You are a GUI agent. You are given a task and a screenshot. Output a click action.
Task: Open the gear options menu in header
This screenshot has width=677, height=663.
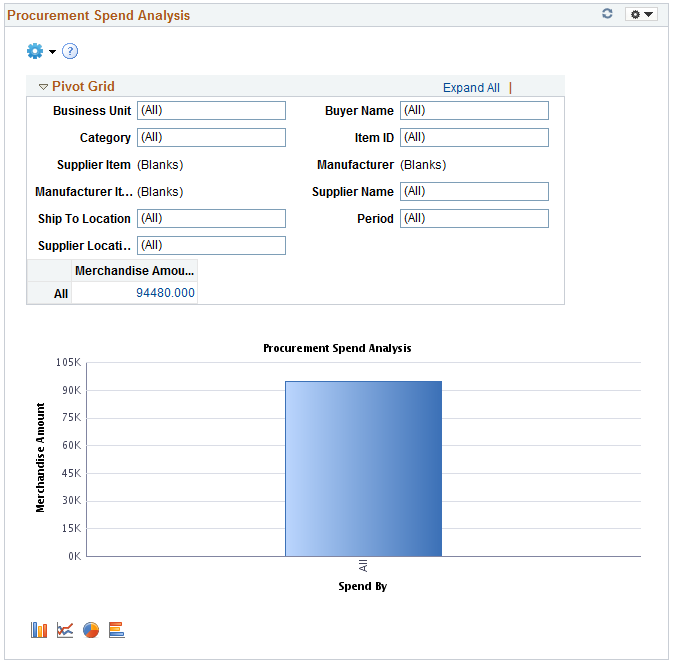click(641, 14)
